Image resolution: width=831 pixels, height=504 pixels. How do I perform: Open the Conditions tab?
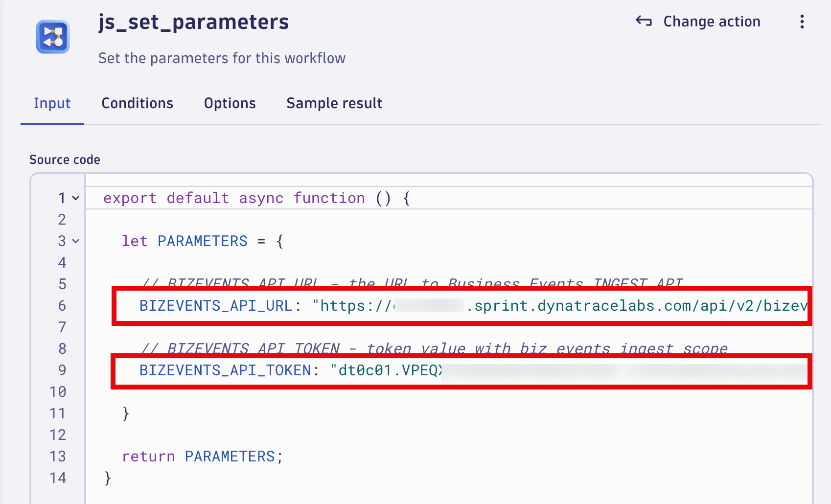tap(138, 103)
